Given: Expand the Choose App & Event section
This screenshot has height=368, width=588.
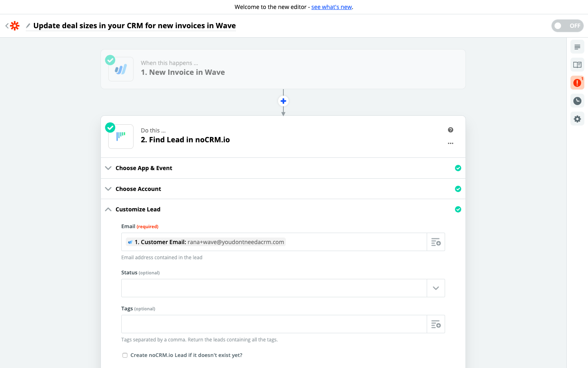Looking at the screenshot, I should (x=144, y=168).
